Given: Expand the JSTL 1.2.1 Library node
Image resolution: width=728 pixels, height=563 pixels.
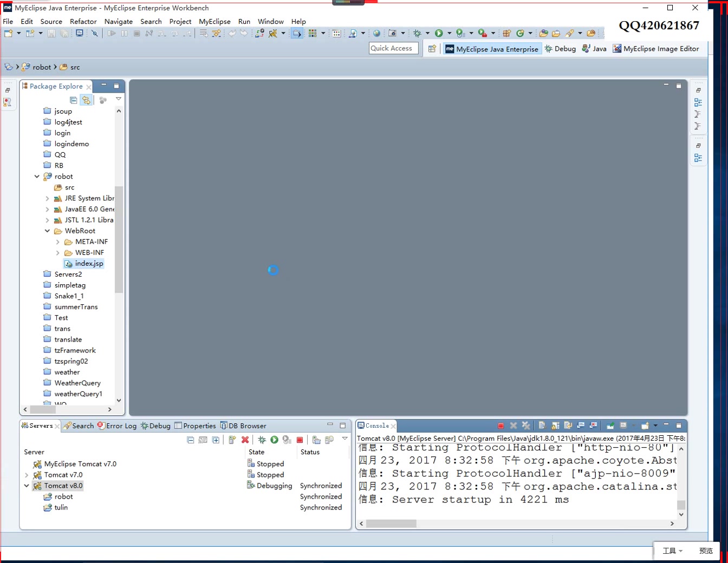Looking at the screenshot, I should click(47, 220).
